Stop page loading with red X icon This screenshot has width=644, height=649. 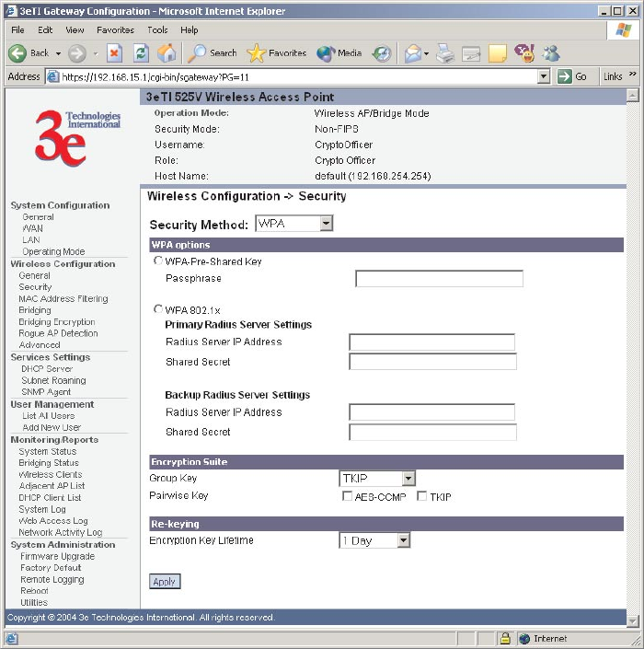[x=114, y=53]
